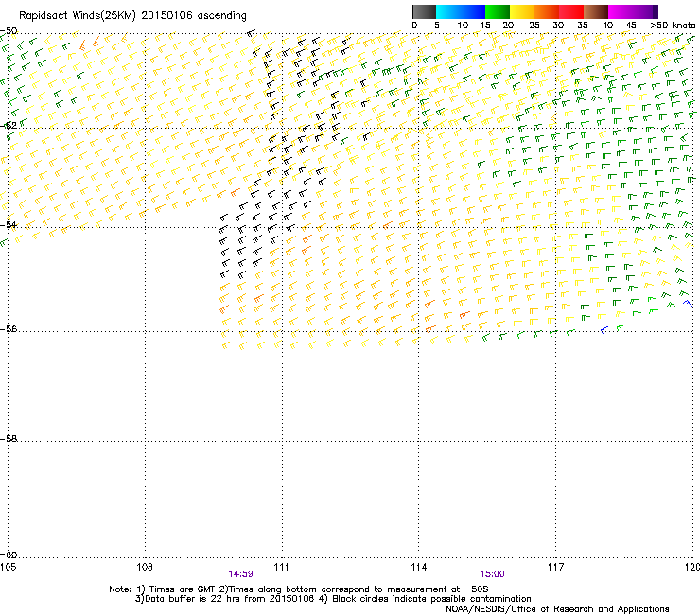Click the '35' legend scale label
Viewport: 700px width, 615px height.
[x=583, y=26]
